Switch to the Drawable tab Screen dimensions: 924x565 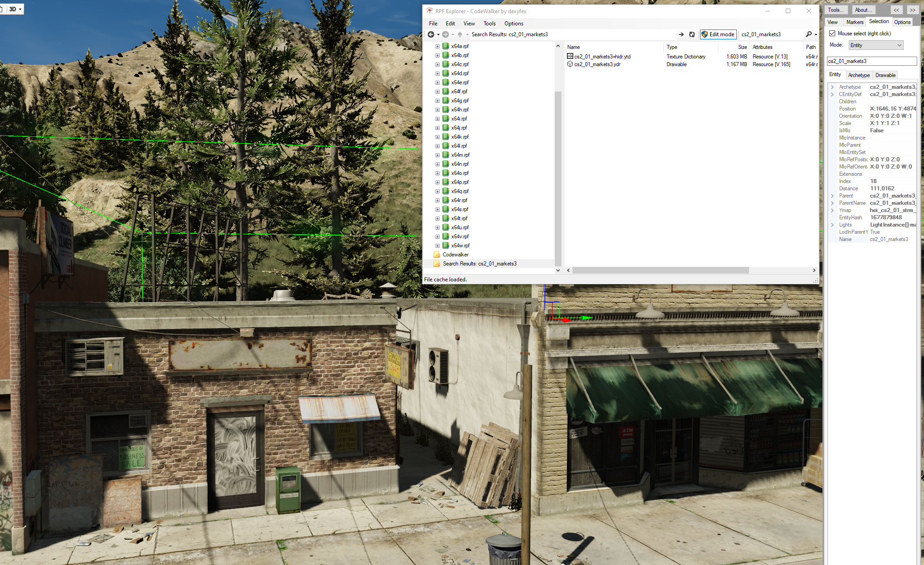(885, 75)
